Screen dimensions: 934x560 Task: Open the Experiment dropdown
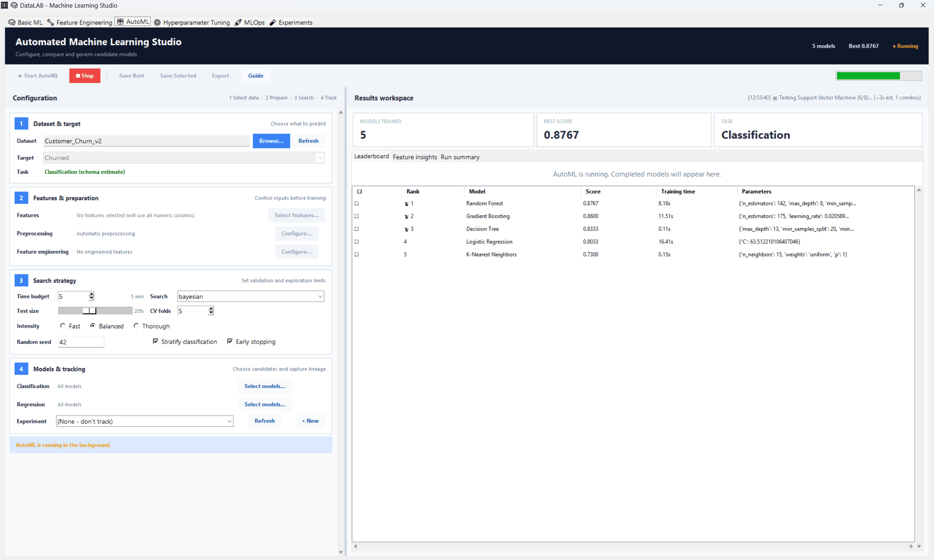tap(145, 421)
